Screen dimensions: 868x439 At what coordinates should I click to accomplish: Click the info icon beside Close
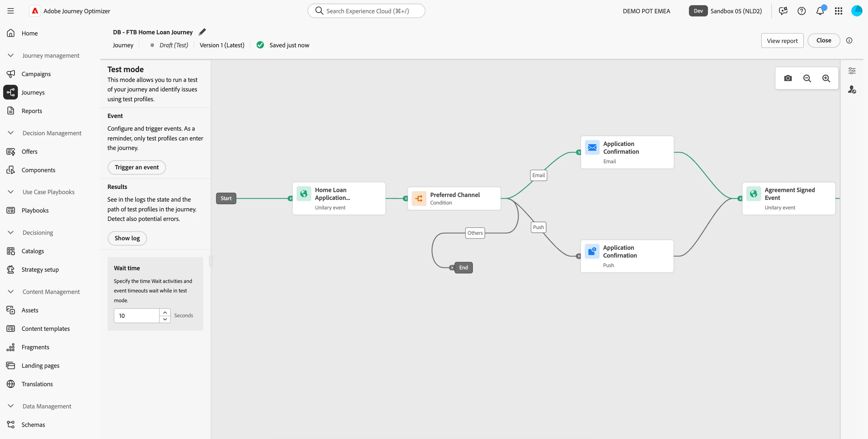(x=849, y=40)
